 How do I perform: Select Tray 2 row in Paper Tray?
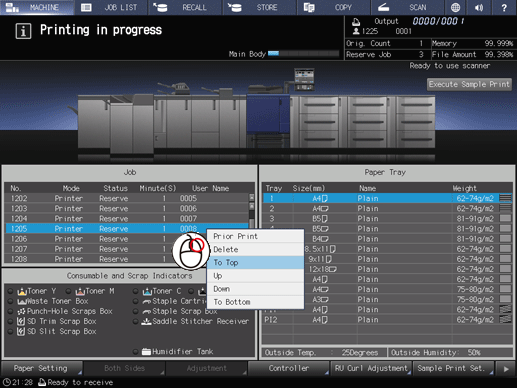[x=387, y=208]
